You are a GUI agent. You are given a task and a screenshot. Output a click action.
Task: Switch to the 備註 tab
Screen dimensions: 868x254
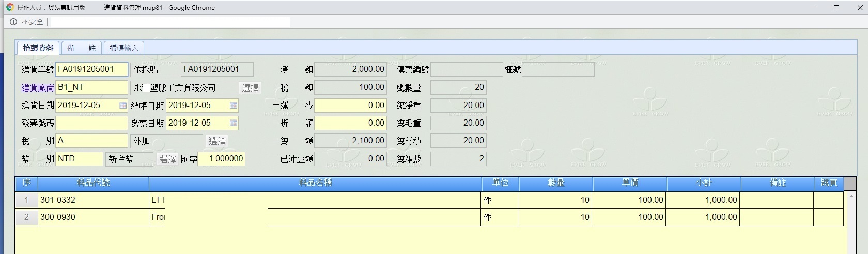82,48
